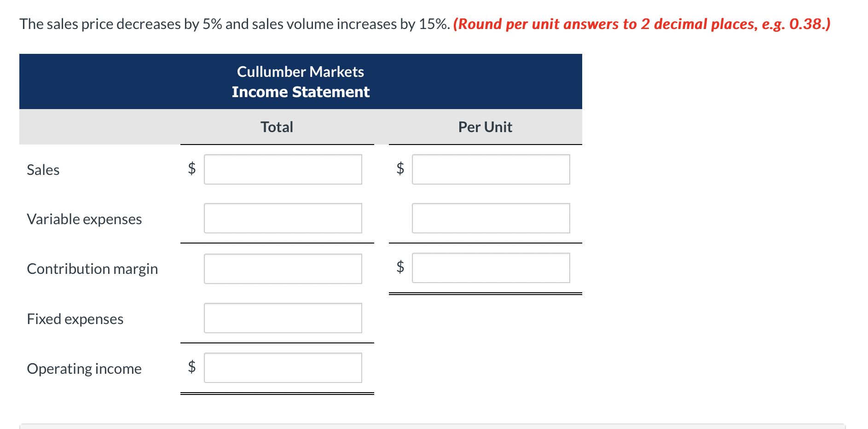Click the Operating income row label
This screenshot has width=868, height=429.
coord(84,368)
